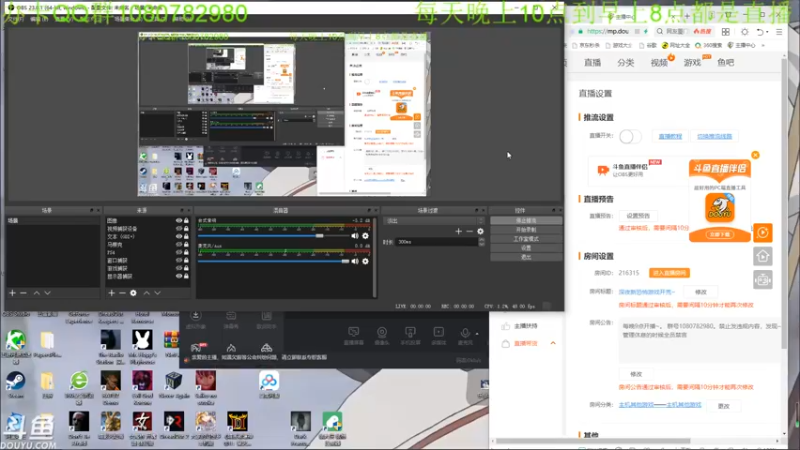Open OBS 设置 settings button
Image resolution: width=800 pixels, height=450 pixels.
click(526, 248)
